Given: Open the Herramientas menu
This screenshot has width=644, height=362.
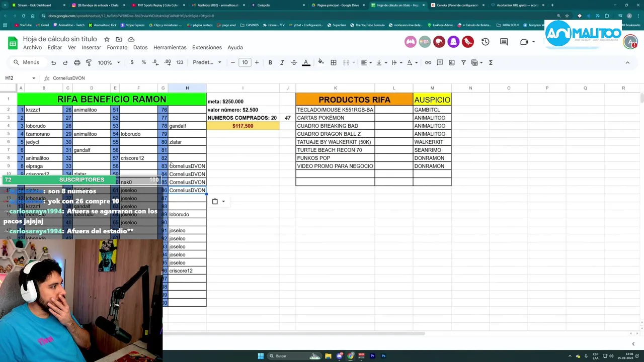Looking at the screenshot, I should (x=170, y=47).
